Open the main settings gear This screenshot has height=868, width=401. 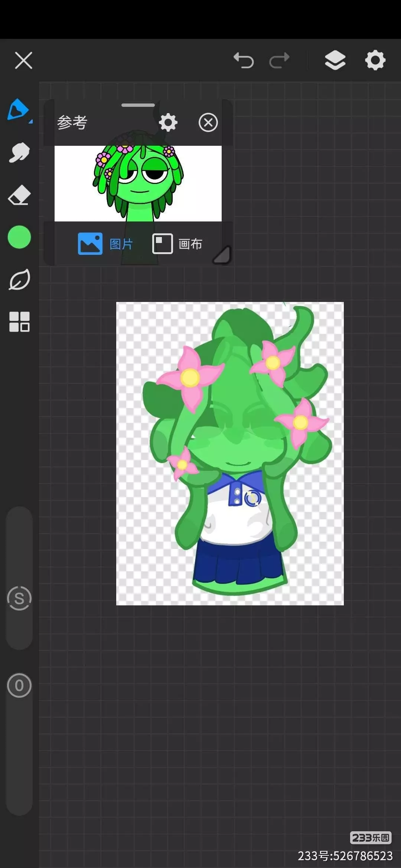pyautogui.click(x=375, y=60)
